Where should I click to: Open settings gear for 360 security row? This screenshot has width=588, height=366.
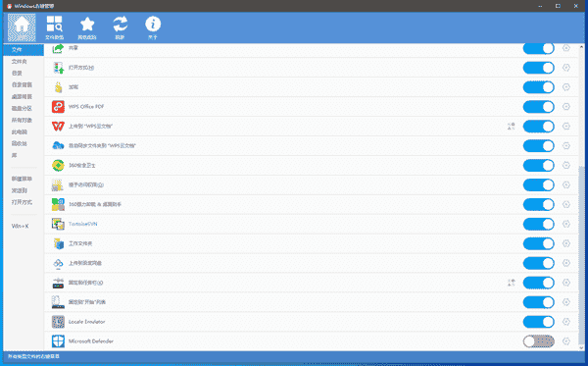(566, 165)
